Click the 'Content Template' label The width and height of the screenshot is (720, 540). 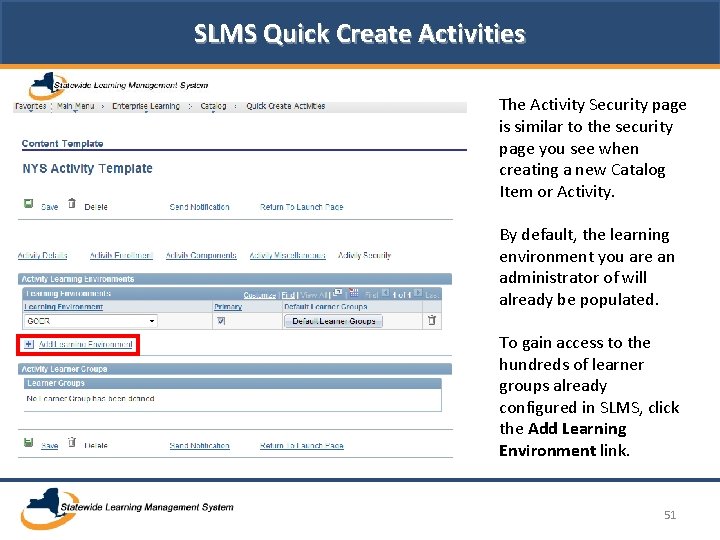62,143
